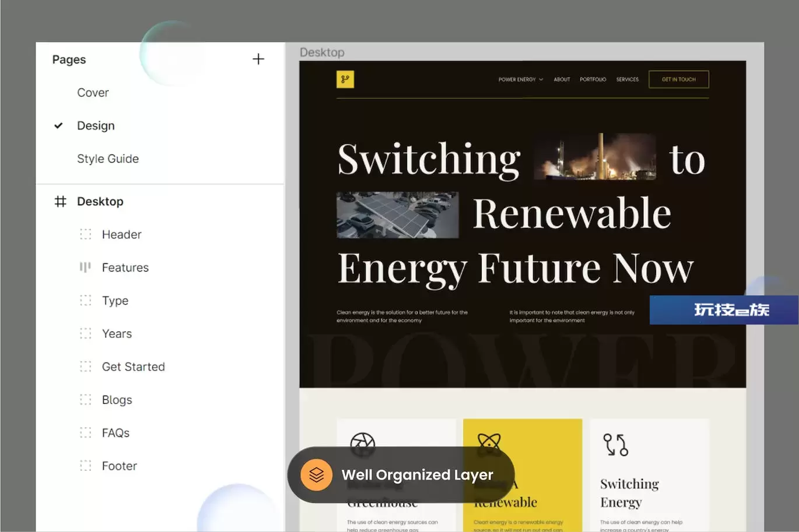Open the Style Guide page
The height and width of the screenshot is (532, 799).
pyautogui.click(x=108, y=158)
